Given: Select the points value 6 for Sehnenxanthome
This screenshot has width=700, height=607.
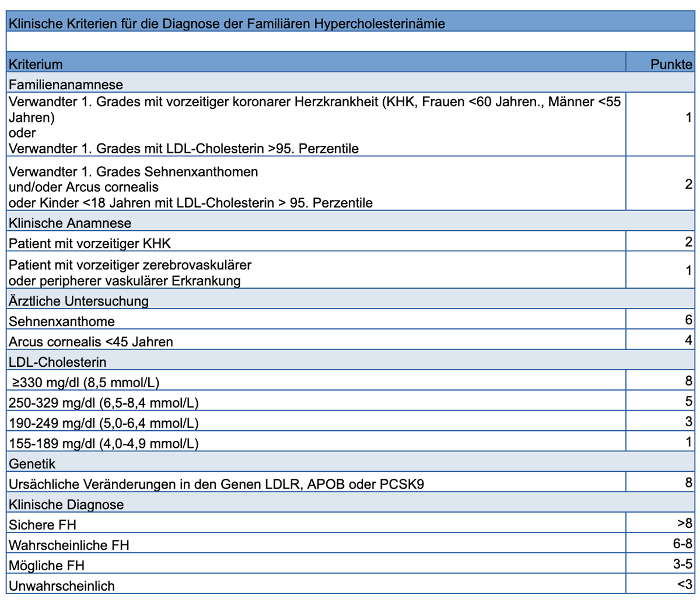Looking at the screenshot, I should click(688, 320).
